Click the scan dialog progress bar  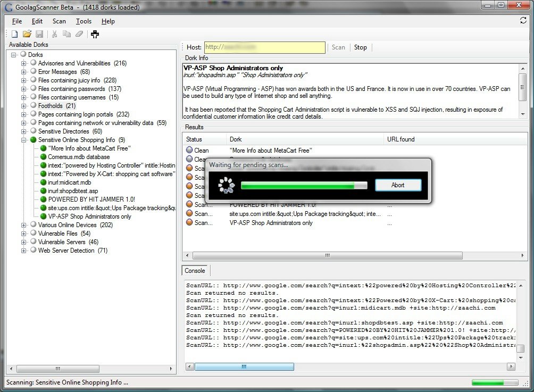(304, 185)
